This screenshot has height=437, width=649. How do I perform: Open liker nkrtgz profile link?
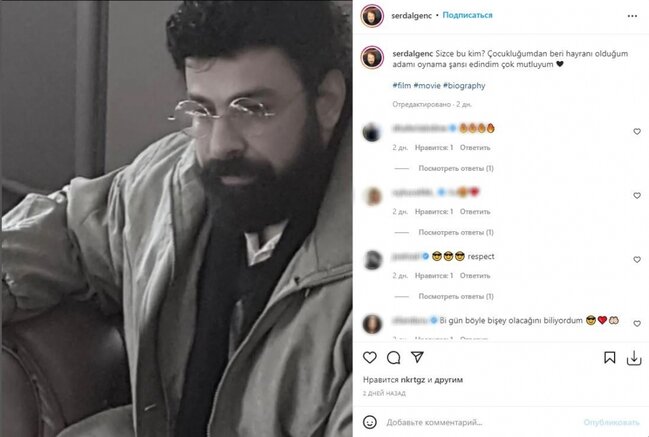click(x=413, y=380)
